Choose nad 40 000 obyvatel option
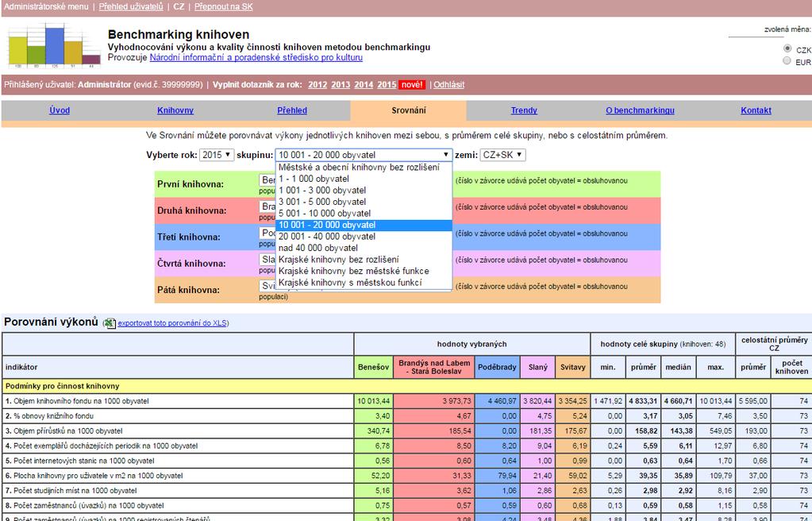Image resolution: width=812 pixels, height=521 pixels. 364,248
